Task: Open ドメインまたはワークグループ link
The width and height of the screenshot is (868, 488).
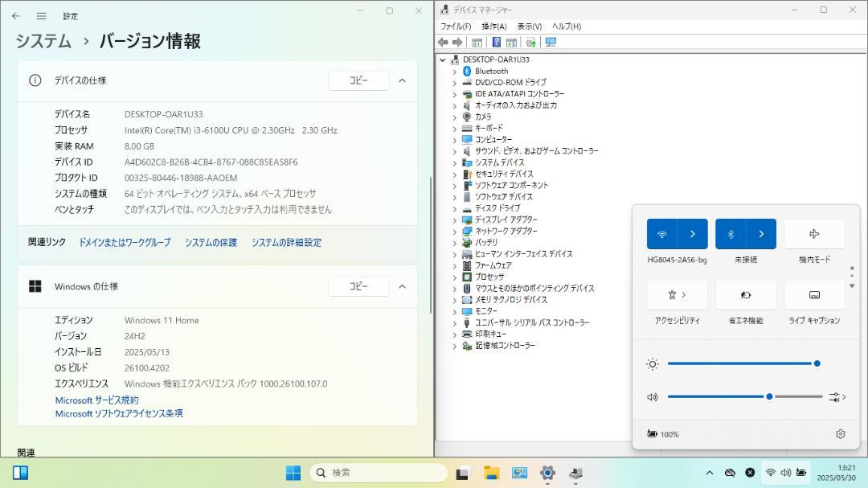Action: [x=125, y=243]
